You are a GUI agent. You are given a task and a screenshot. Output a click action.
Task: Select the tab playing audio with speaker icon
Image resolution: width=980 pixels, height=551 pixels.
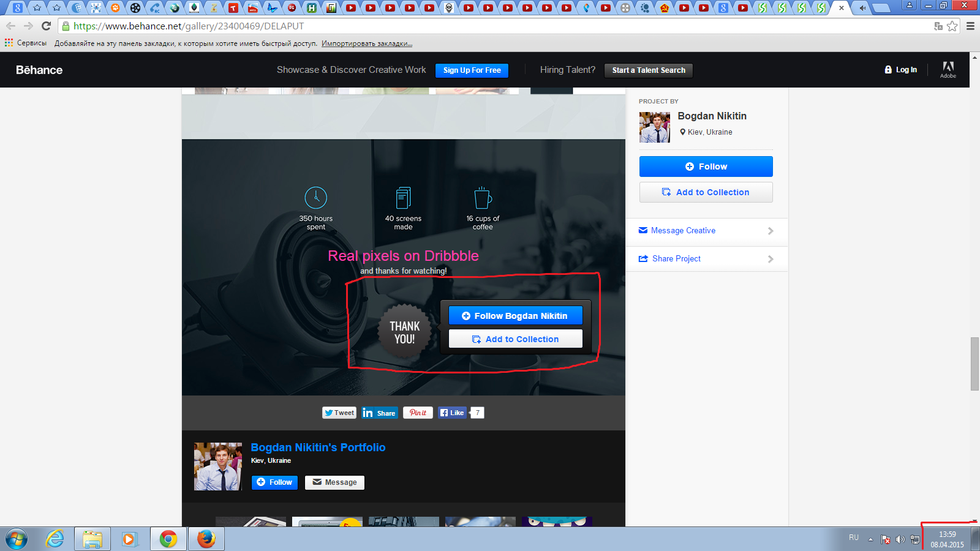pyautogui.click(x=862, y=8)
